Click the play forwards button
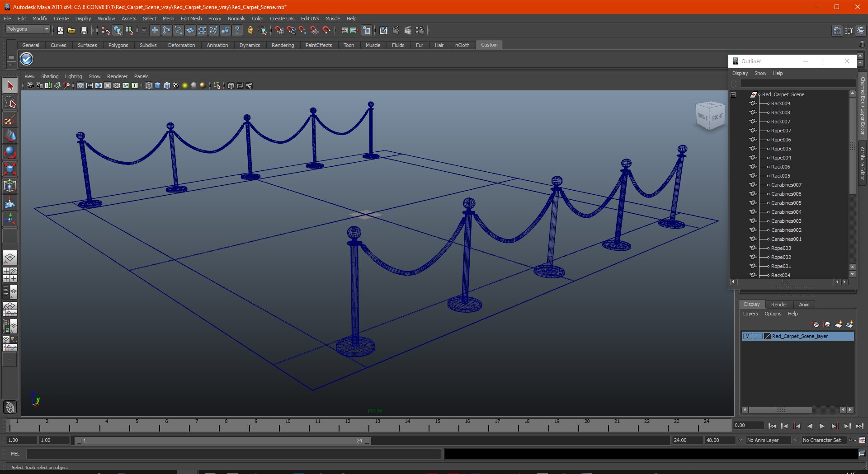 (x=822, y=426)
